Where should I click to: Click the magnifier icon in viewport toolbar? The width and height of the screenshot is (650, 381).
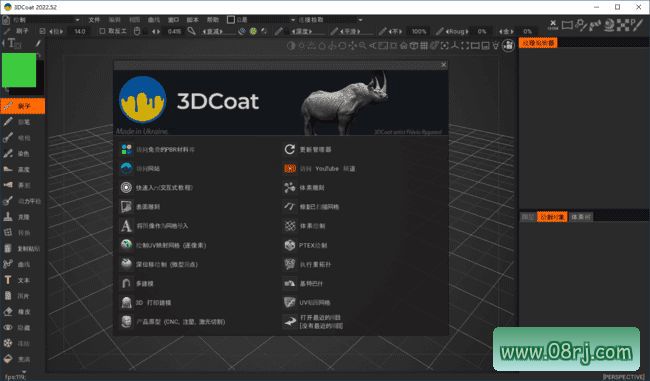click(x=363, y=46)
